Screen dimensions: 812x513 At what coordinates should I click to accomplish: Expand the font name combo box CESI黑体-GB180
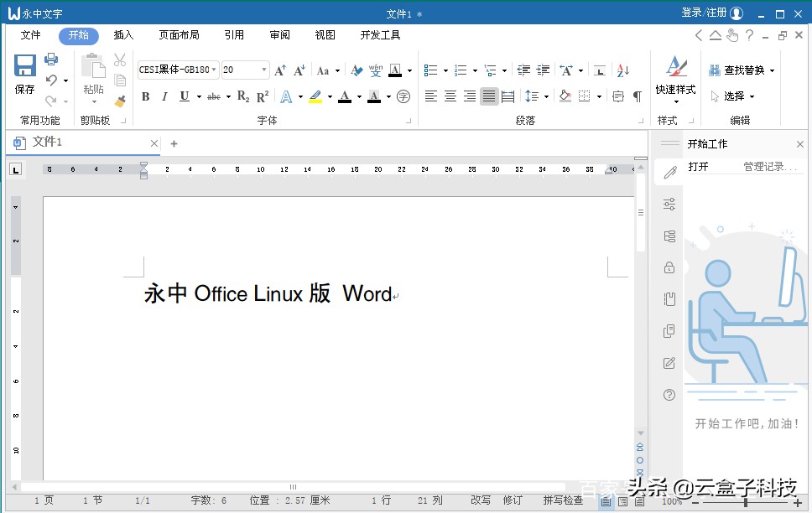216,70
